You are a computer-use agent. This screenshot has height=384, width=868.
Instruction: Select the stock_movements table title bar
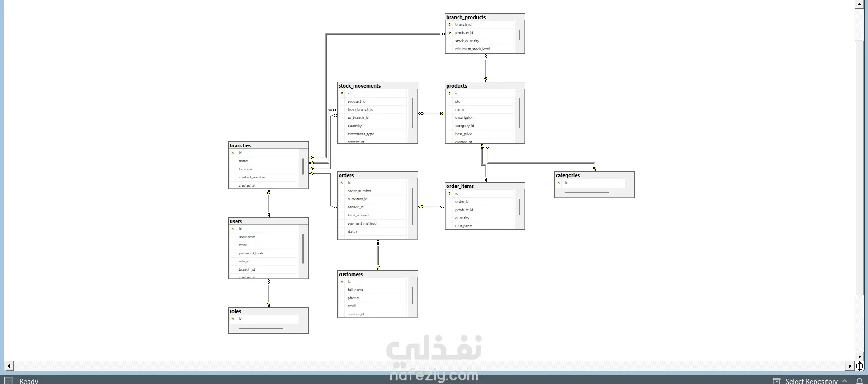(x=377, y=86)
